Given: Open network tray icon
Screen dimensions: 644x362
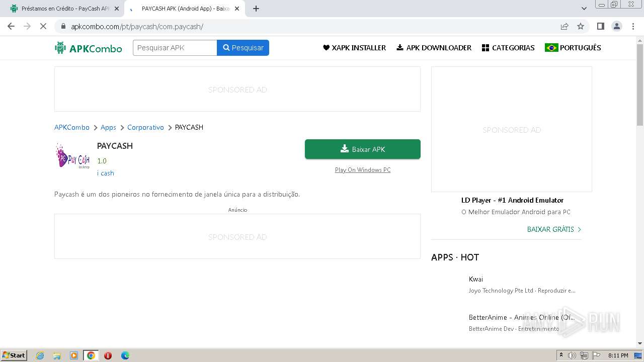Looking at the screenshot, I should click(x=584, y=355).
